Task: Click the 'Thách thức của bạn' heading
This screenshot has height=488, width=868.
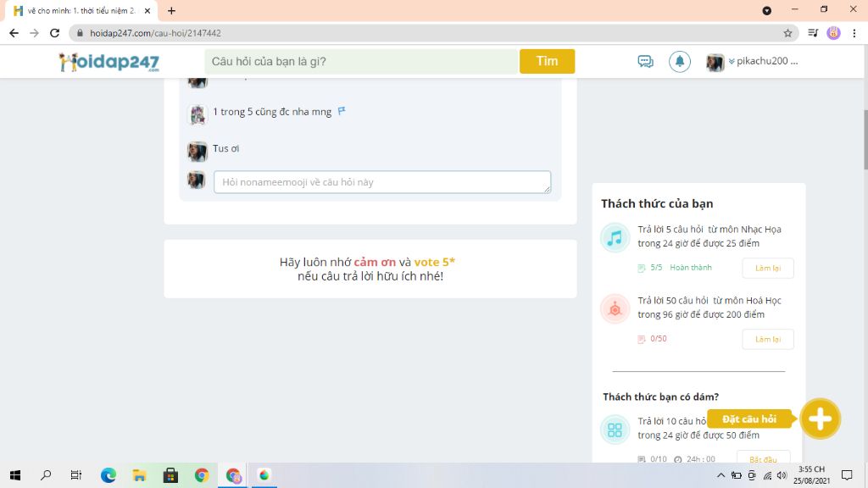Action: pyautogui.click(x=657, y=203)
